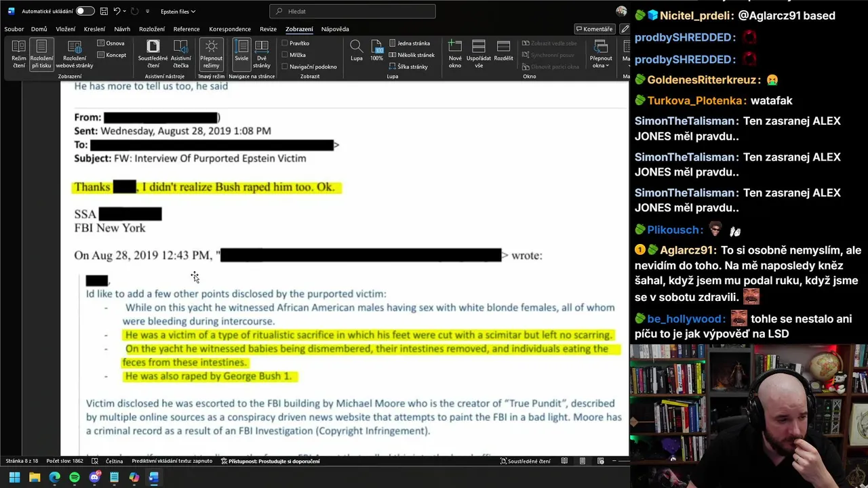Open Windows Start menu
Viewport: 868px width, 488px height.
(x=14, y=477)
